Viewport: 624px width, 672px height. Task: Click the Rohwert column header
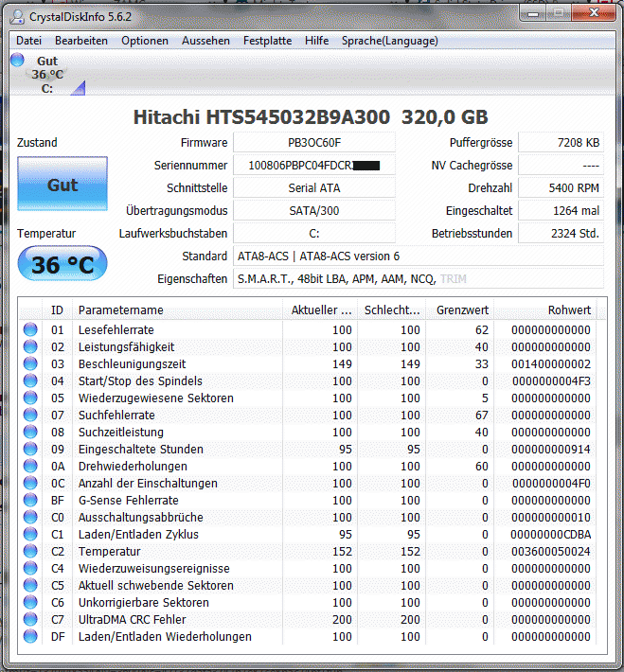[x=545, y=309]
